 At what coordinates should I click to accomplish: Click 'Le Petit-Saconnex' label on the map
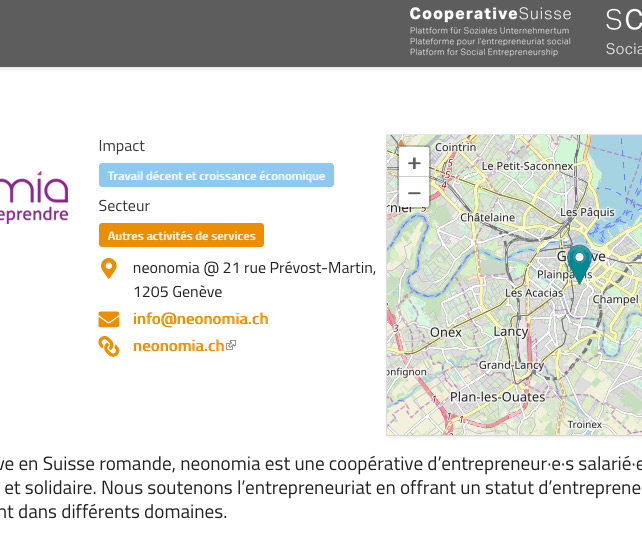(x=527, y=166)
